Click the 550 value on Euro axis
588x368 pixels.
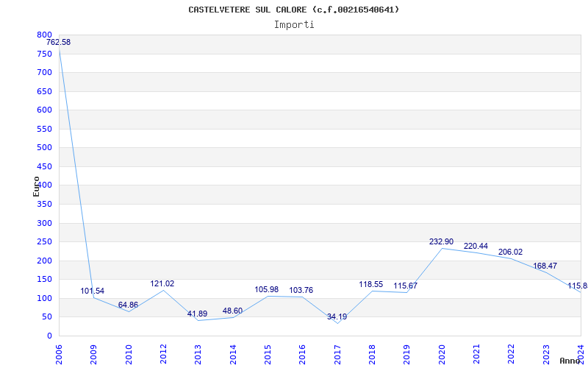tap(44, 130)
